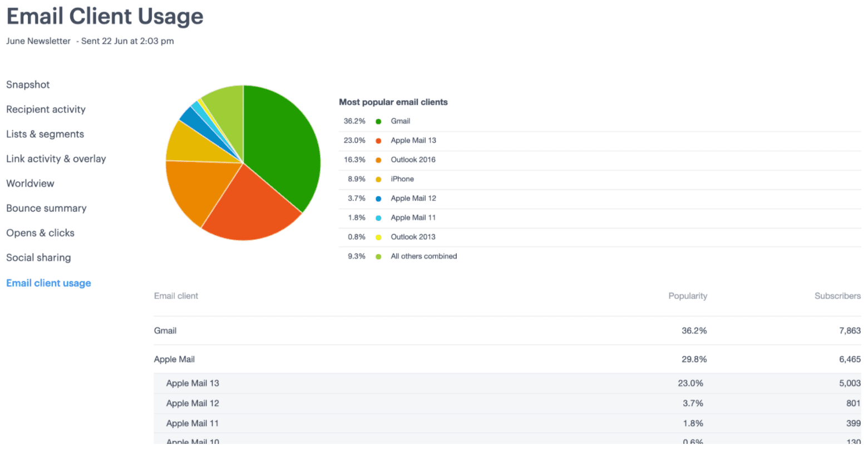Open Lists & segments section
868x450 pixels.
[x=45, y=134]
